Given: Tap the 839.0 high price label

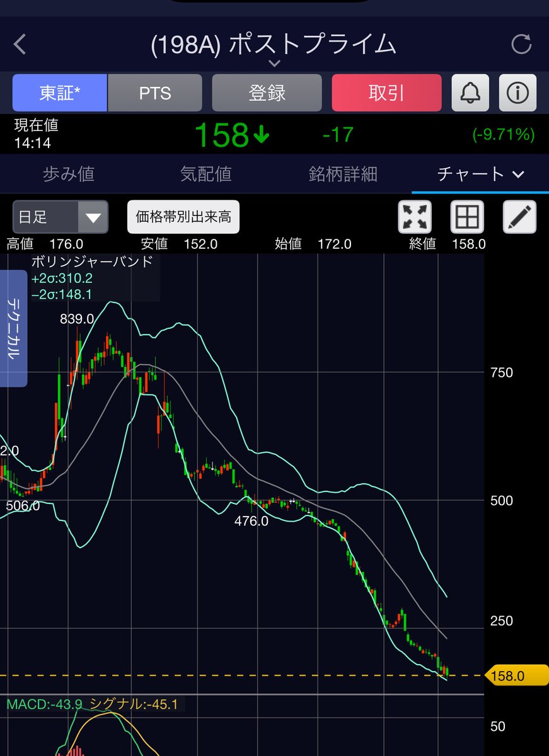Looking at the screenshot, I should (x=77, y=319).
